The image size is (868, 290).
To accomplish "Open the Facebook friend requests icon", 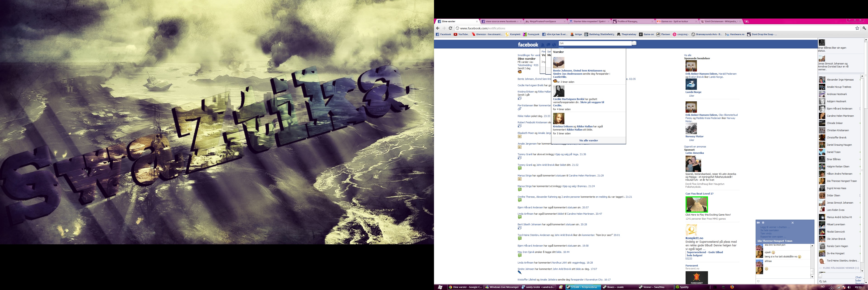I will [542, 45].
